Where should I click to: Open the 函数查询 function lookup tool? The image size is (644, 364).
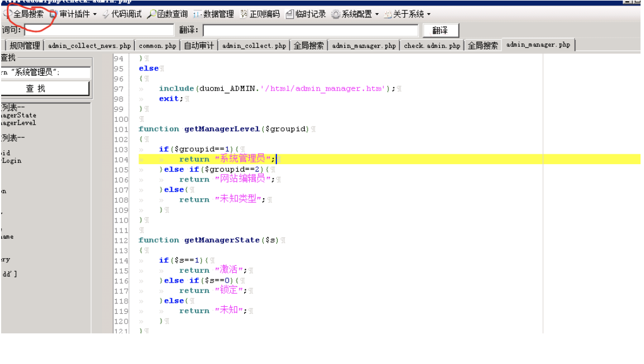[x=168, y=14]
